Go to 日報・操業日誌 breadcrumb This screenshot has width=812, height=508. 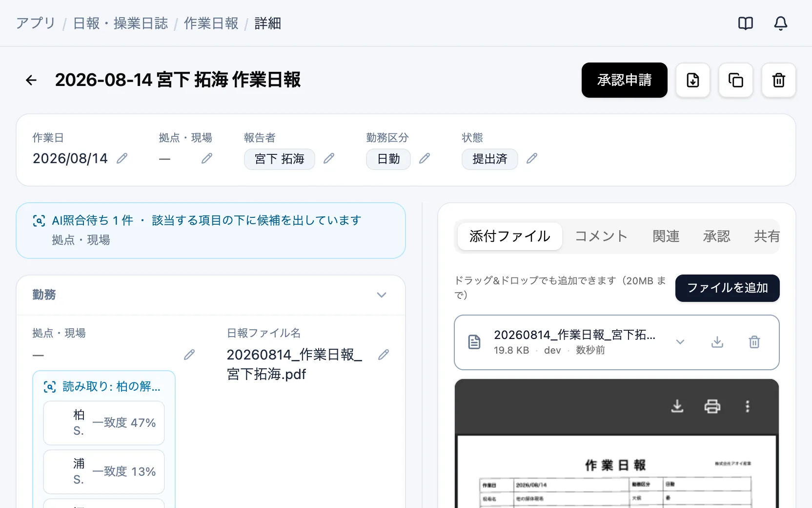[121, 23]
